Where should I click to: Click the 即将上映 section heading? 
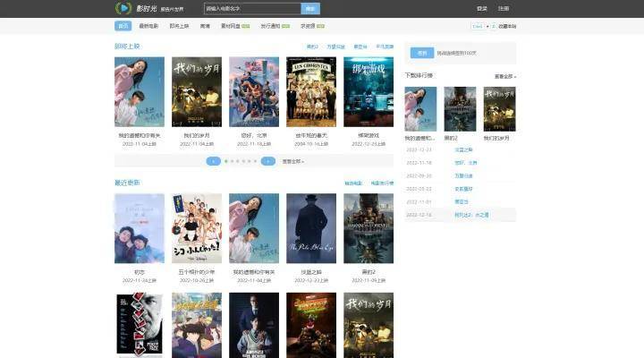pos(127,47)
